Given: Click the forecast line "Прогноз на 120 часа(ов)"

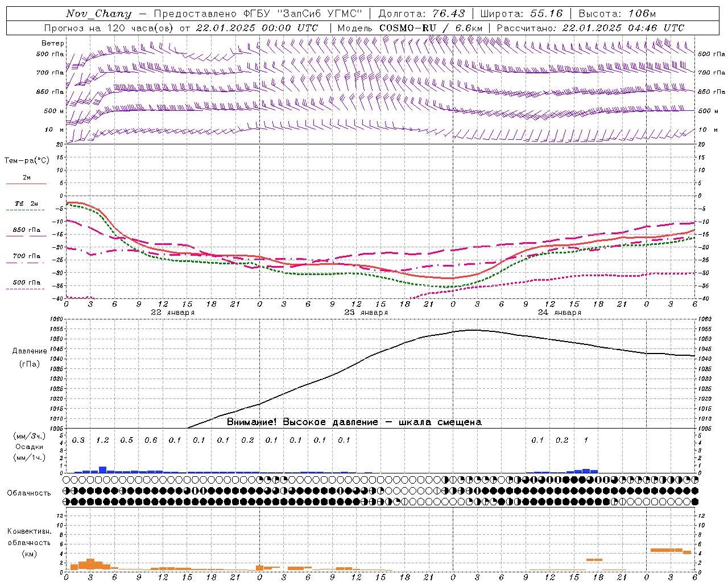Looking at the screenshot, I should coord(109,28).
